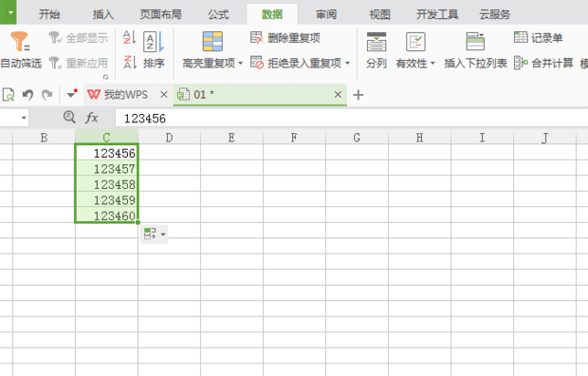The width and height of the screenshot is (588, 376).
Task: Select column H header
Action: [419, 137]
